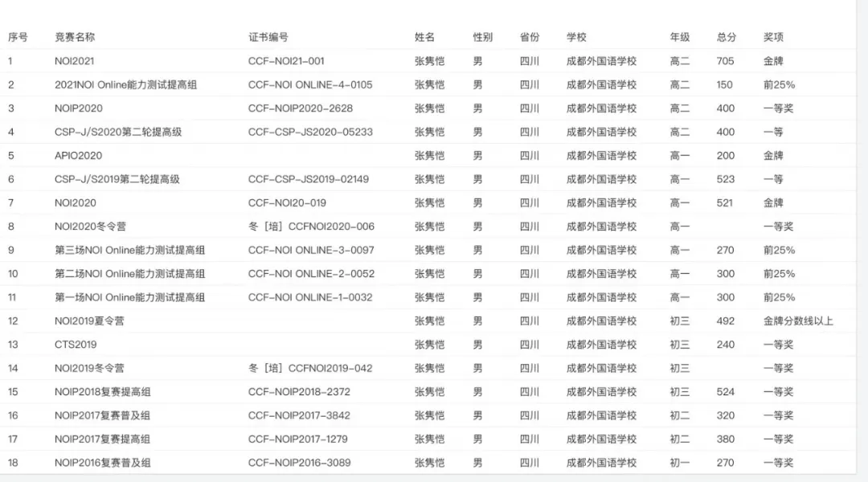
Task: Click total score 524 cell
Action: (726, 392)
